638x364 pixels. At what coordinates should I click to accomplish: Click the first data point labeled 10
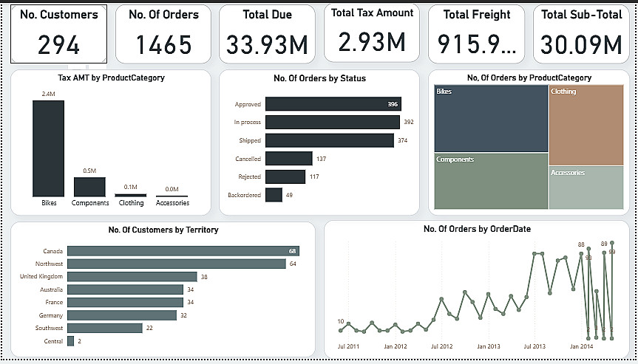(341, 330)
